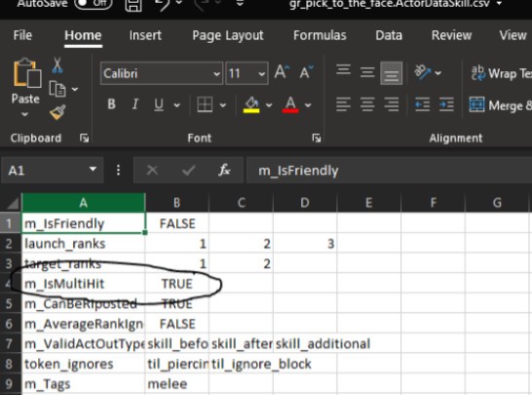Toggle Underline formatting
The height and width of the screenshot is (395, 532).
[159, 104]
